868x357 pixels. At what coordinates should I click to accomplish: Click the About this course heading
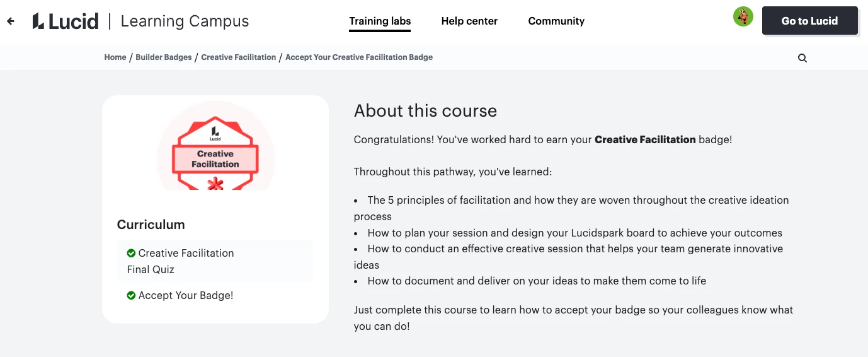point(425,111)
